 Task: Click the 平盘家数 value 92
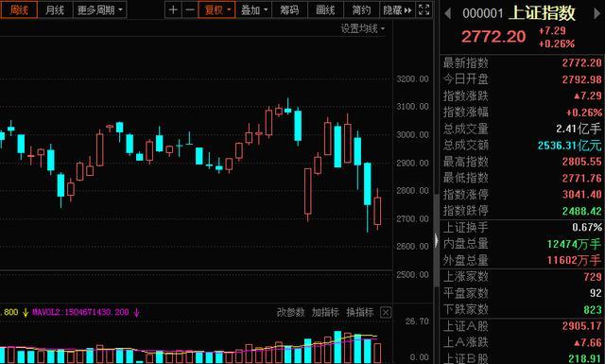pyautogui.click(x=596, y=293)
